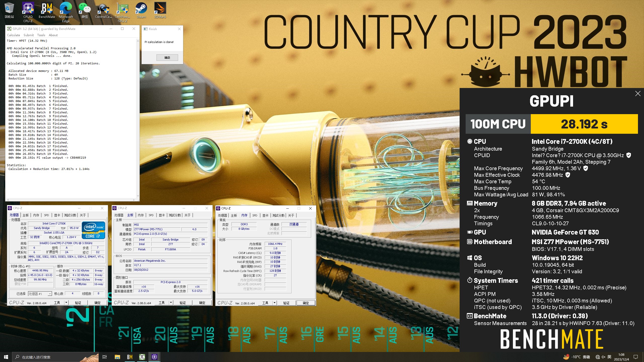This screenshot has height=362, width=644.
Task: Expand 工具 dropdown arrow in first CPU-Z window
Action: [x=66, y=303]
